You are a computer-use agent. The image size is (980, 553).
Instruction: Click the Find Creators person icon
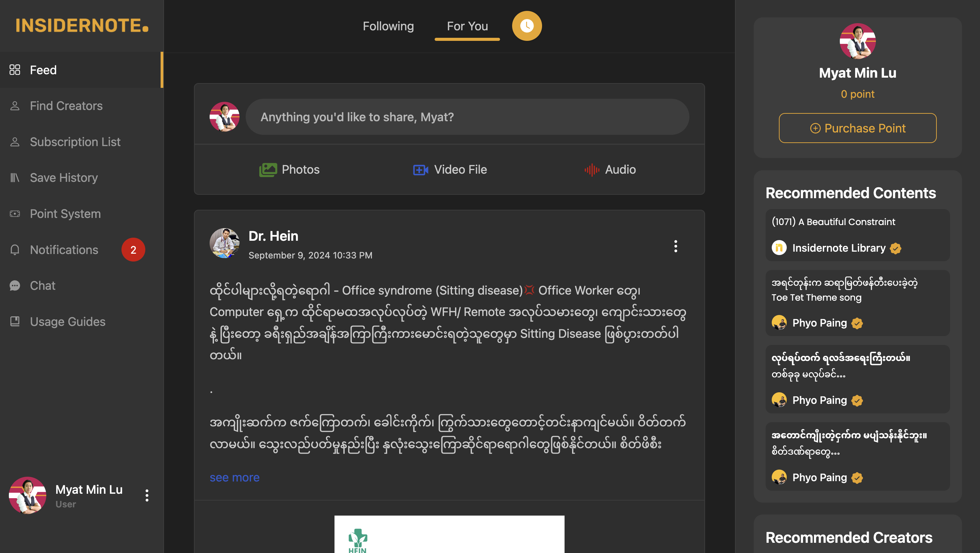click(x=15, y=106)
